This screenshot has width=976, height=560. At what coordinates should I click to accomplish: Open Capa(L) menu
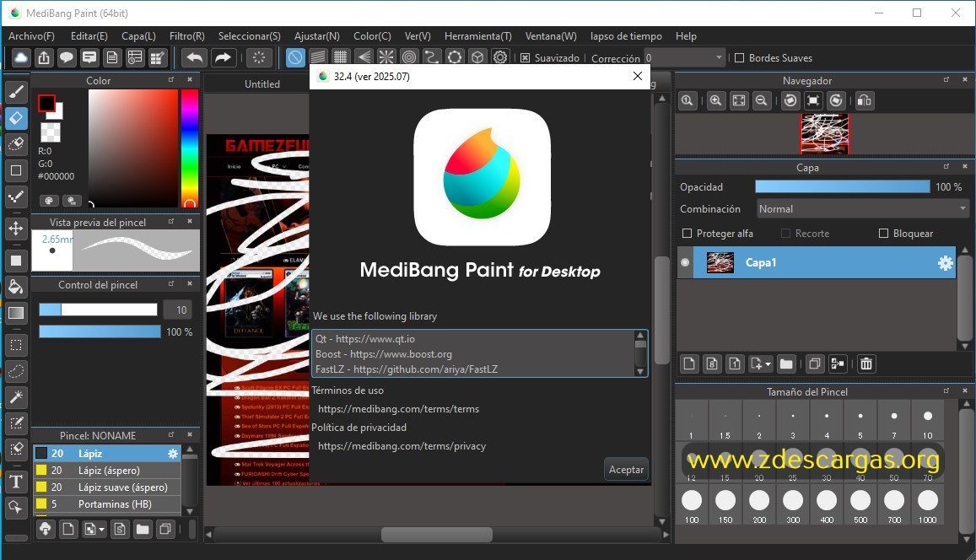point(138,36)
